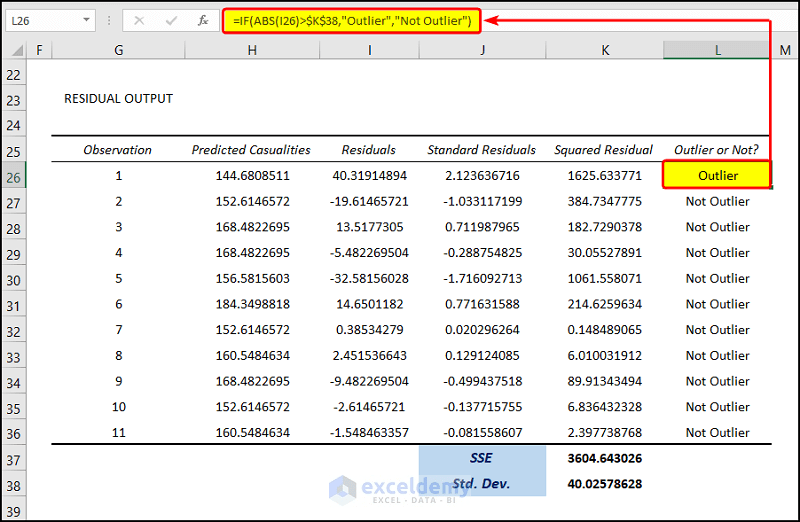Click residual value -9.482269504
This screenshot has width=800, height=522.
click(x=369, y=381)
